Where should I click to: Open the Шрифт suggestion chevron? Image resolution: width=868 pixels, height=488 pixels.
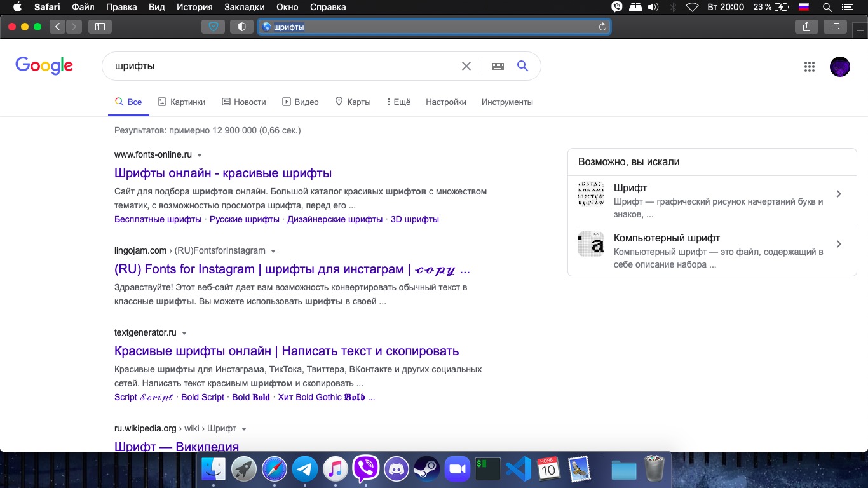coord(839,194)
